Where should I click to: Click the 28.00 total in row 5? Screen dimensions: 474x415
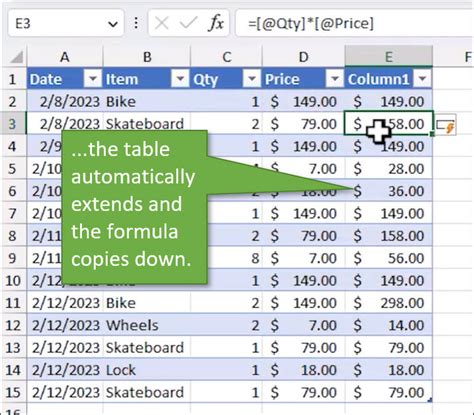click(x=389, y=169)
